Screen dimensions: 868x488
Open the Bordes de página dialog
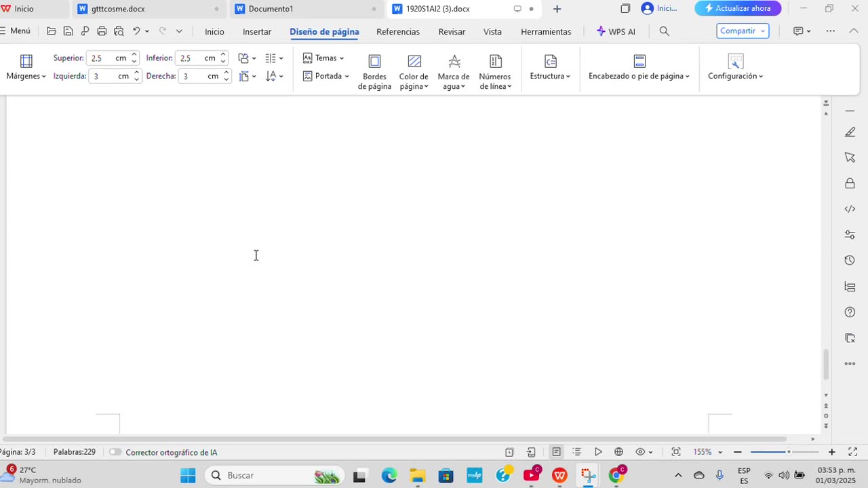(x=374, y=72)
